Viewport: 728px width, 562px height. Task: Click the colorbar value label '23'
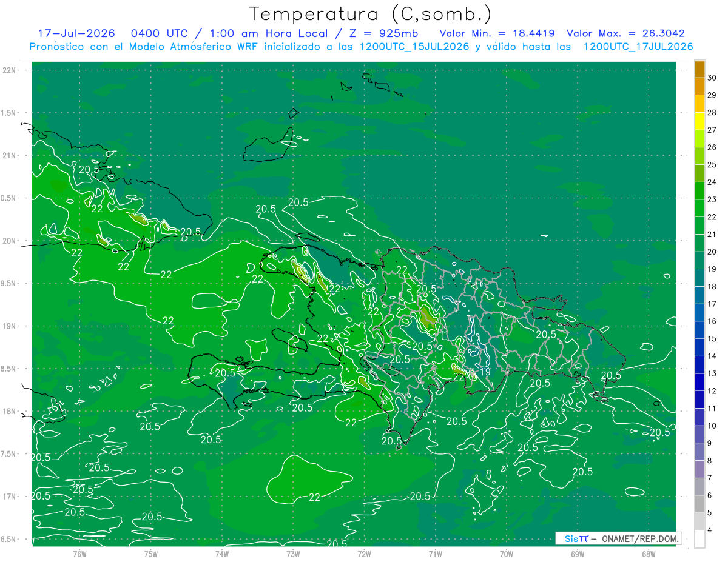click(x=712, y=199)
